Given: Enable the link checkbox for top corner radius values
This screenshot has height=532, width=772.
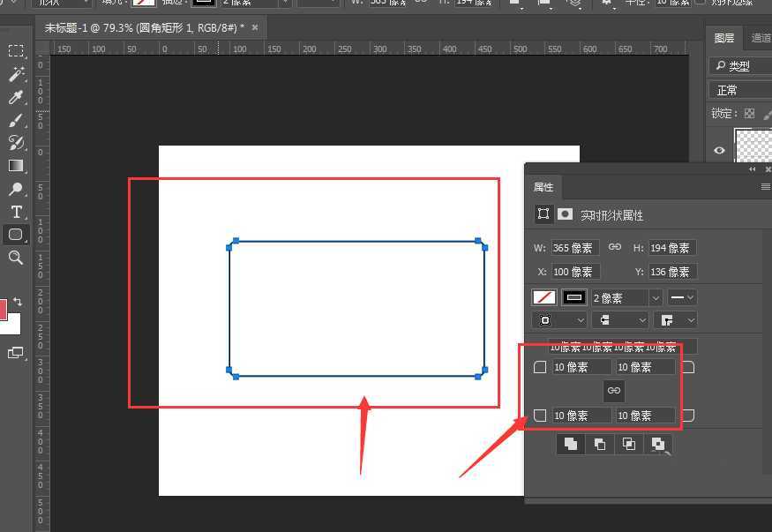Looking at the screenshot, I should click(x=540, y=366).
